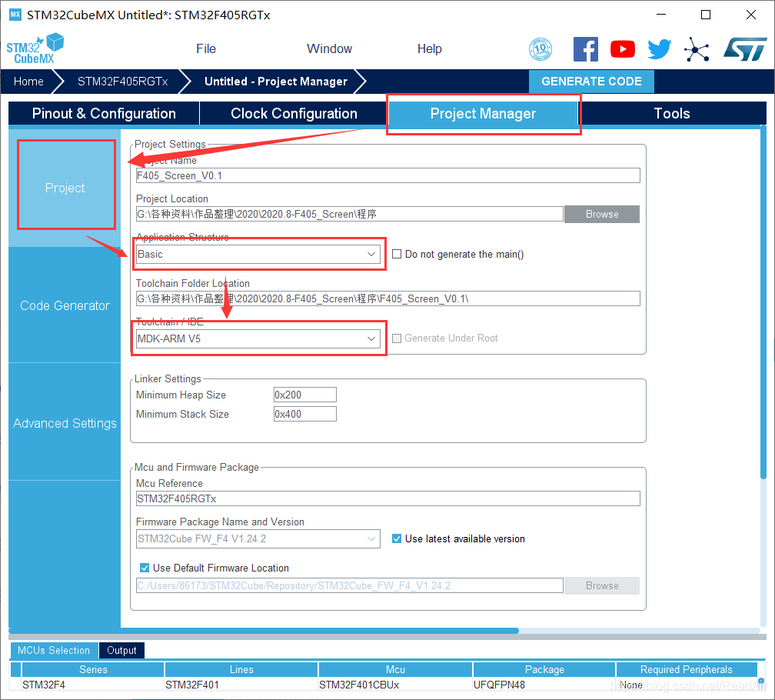This screenshot has width=775, height=700.
Task: Click the MX app icon in title bar
Action: [x=15, y=15]
